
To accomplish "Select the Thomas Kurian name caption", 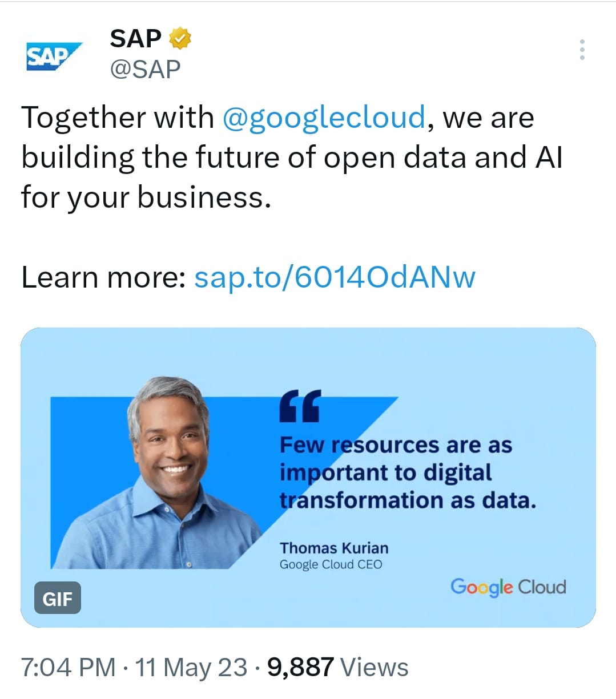I will pos(334,548).
